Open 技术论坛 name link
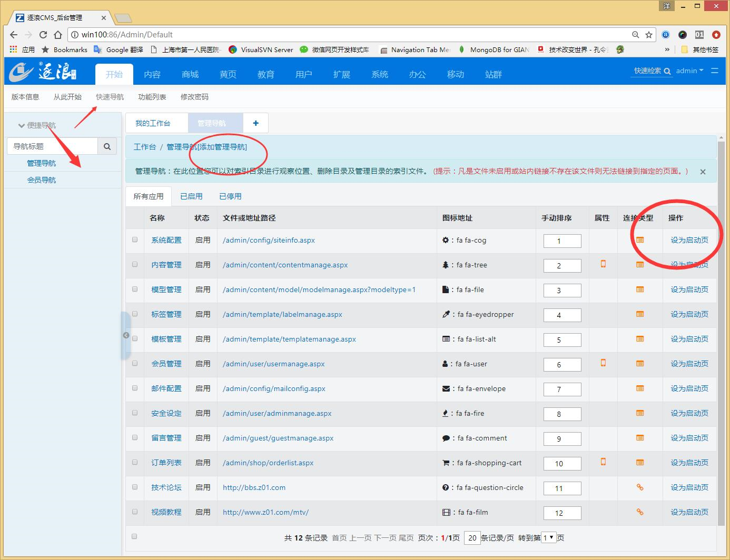 [x=166, y=487]
